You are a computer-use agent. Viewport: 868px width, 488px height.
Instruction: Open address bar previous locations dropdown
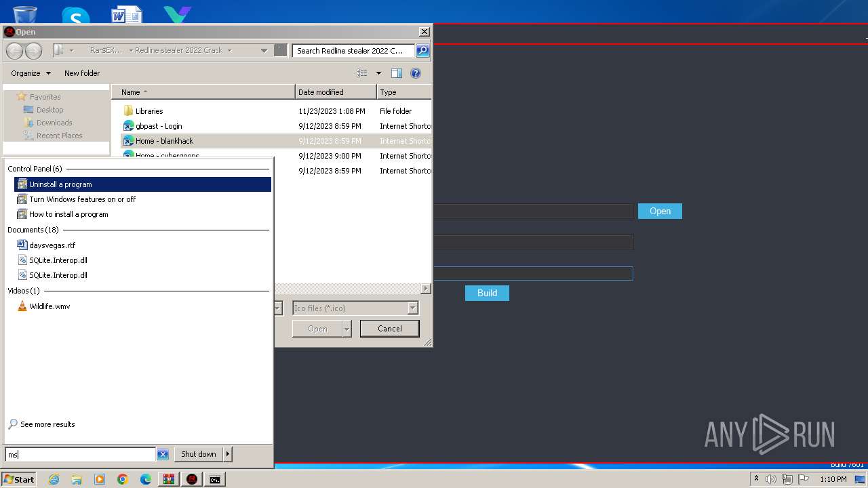[264, 51]
